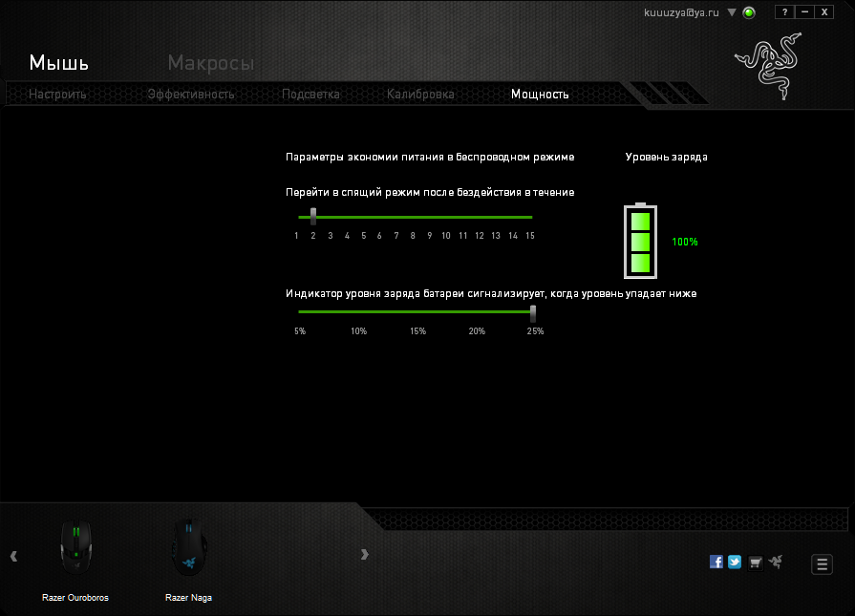
Task: Click the kuuuzya@ya.ru account name
Action: click(681, 12)
